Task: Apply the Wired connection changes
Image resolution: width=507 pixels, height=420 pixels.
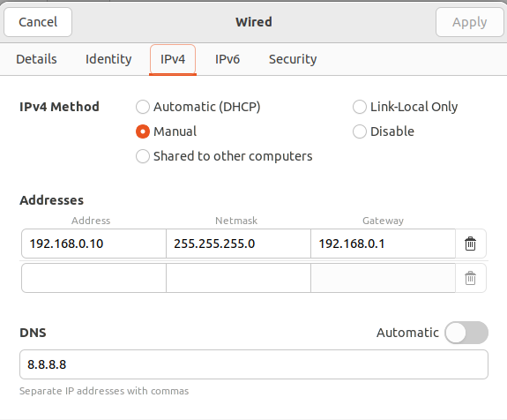Action: 469,22
